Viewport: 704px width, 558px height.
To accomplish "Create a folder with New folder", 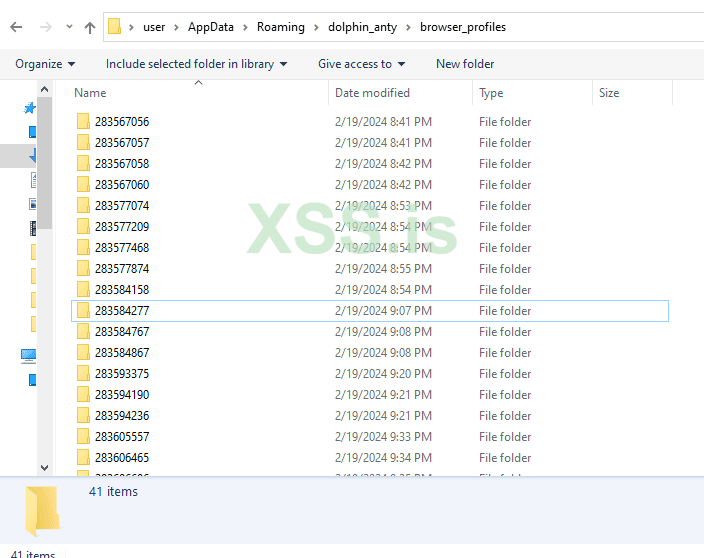I will point(465,64).
